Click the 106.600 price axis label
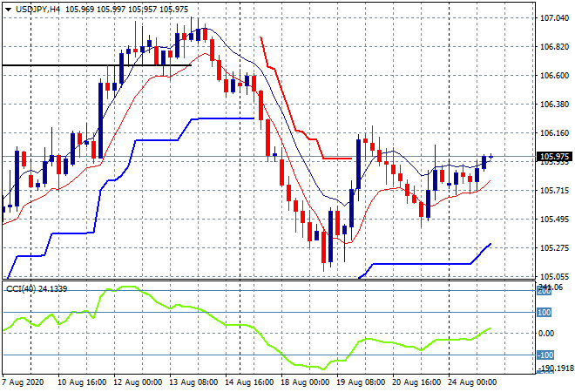 point(554,75)
